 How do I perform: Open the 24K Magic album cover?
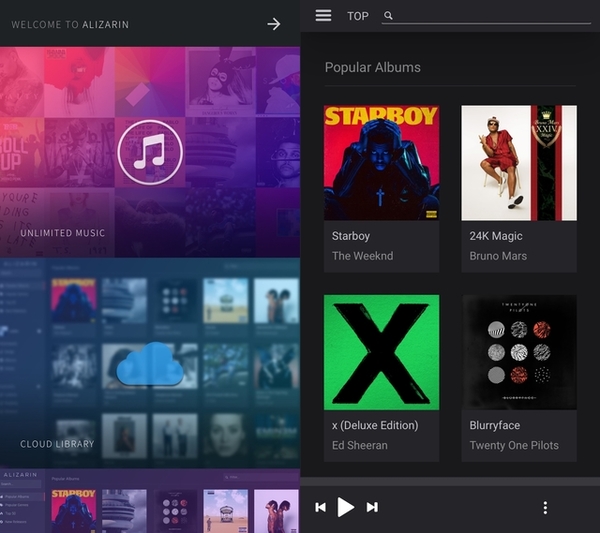[519, 163]
